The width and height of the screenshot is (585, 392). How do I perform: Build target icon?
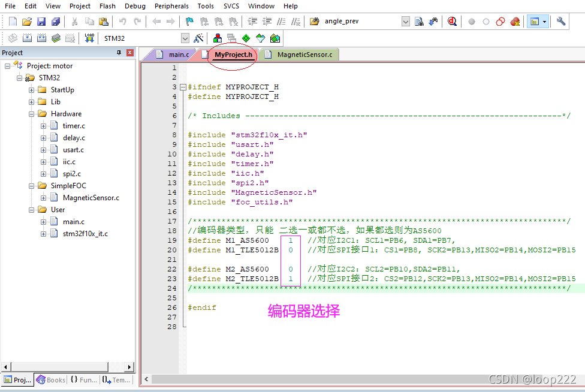point(27,38)
